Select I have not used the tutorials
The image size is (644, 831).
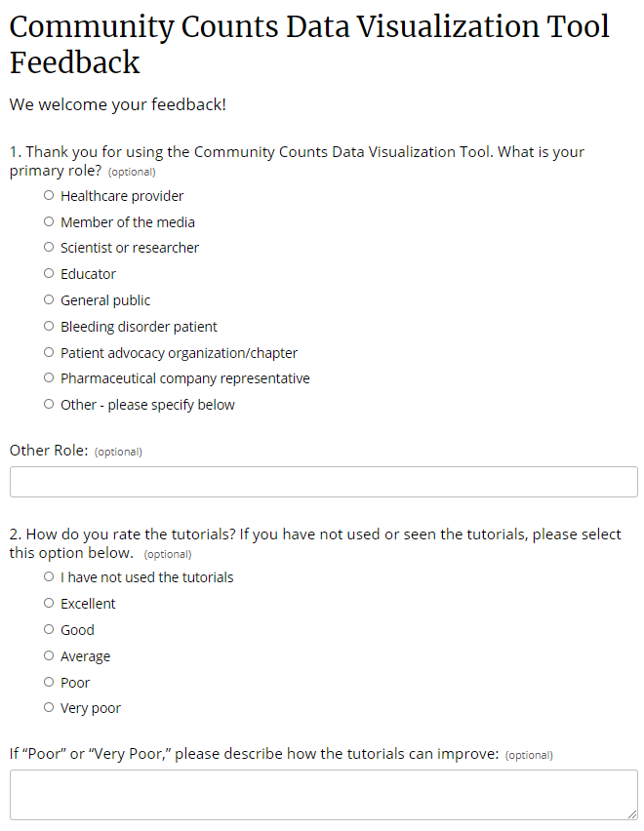[49, 577]
